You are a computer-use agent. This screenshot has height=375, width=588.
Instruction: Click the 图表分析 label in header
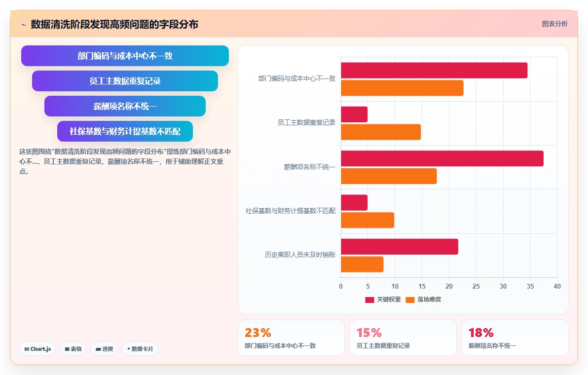click(x=554, y=24)
